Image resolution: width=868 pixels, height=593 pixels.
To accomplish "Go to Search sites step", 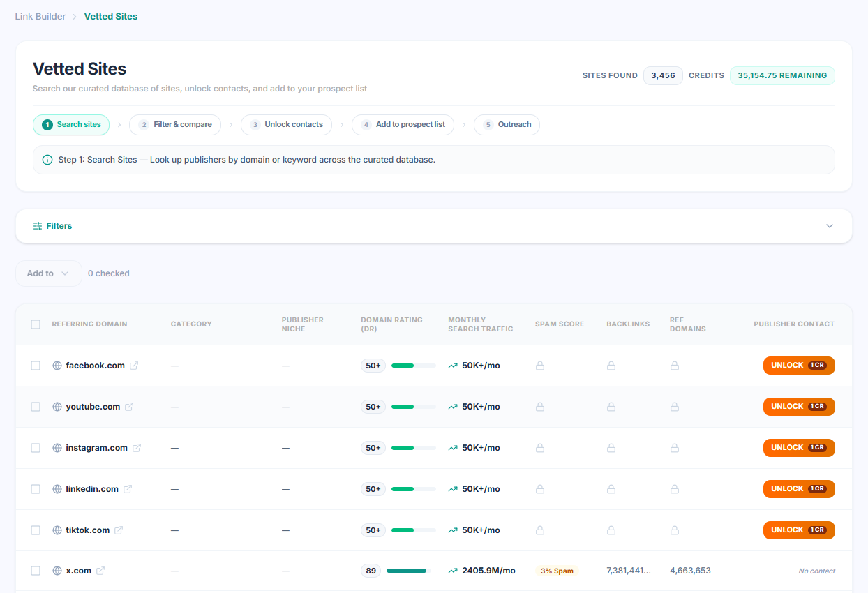I will coord(71,125).
